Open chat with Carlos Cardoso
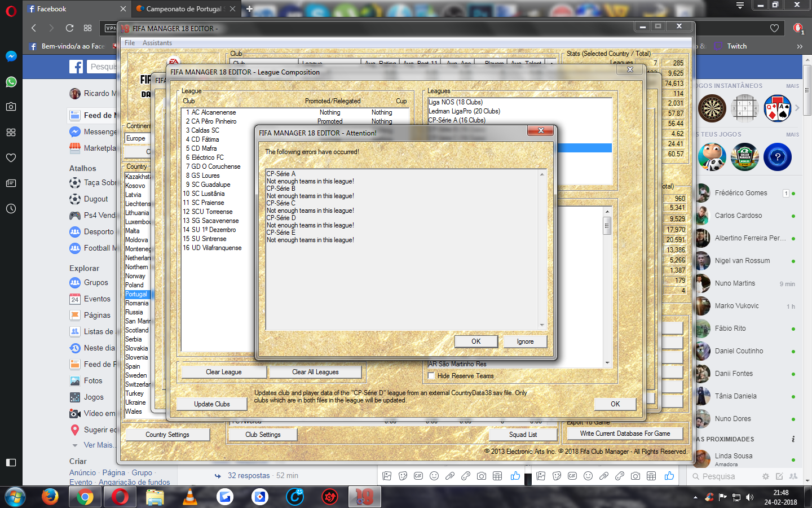This screenshot has width=812, height=508. [747, 216]
